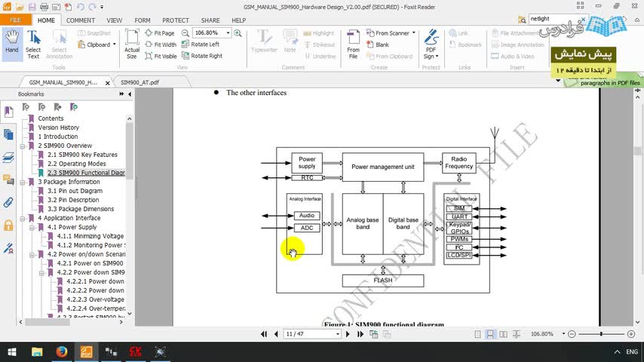The image size is (644, 362).
Task: Open the Contents bookmark
Action: tap(51, 118)
